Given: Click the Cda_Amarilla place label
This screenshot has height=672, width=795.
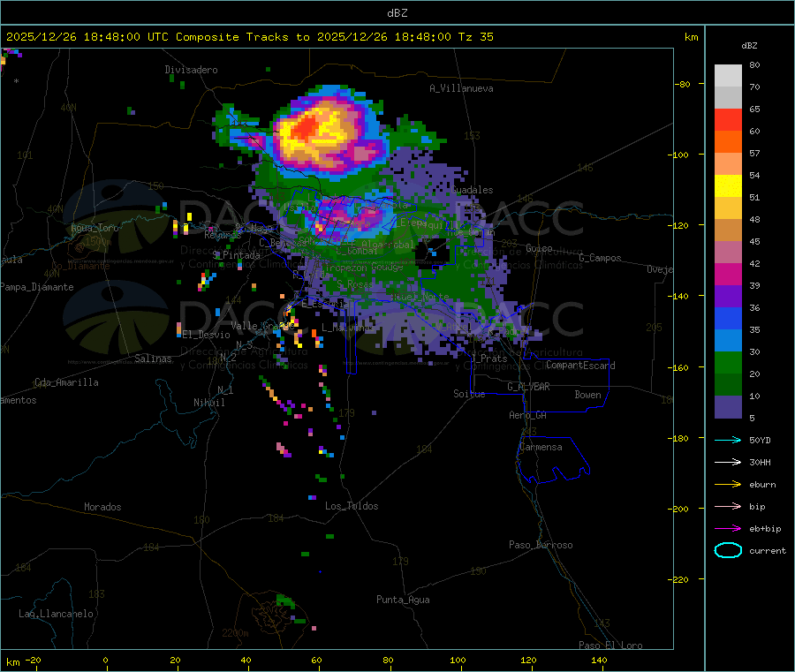Looking at the screenshot, I should click(x=66, y=382).
